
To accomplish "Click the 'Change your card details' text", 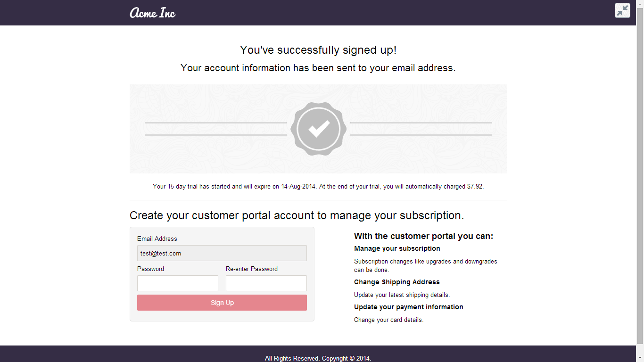I will tap(389, 320).
